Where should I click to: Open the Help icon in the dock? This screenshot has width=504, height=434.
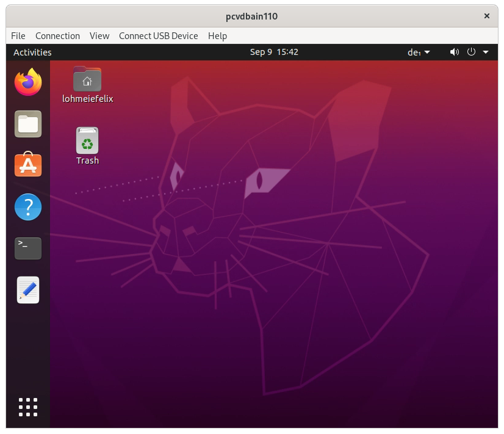pos(28,207)
